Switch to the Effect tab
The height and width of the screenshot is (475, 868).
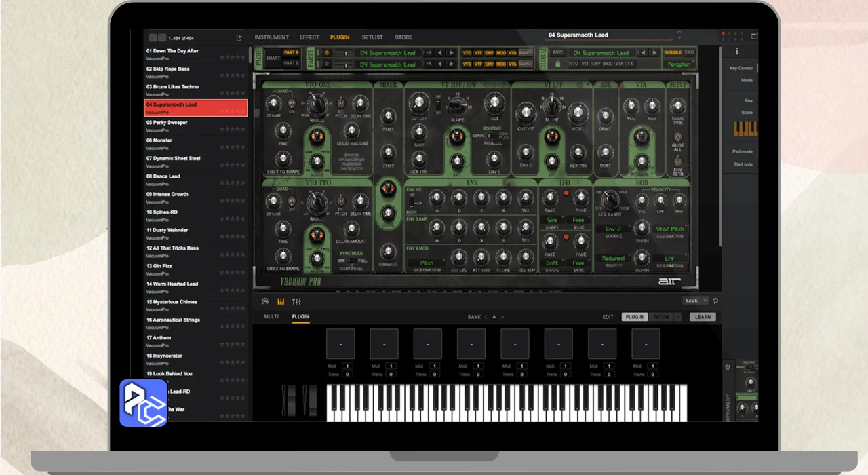(x=309, y=37)
